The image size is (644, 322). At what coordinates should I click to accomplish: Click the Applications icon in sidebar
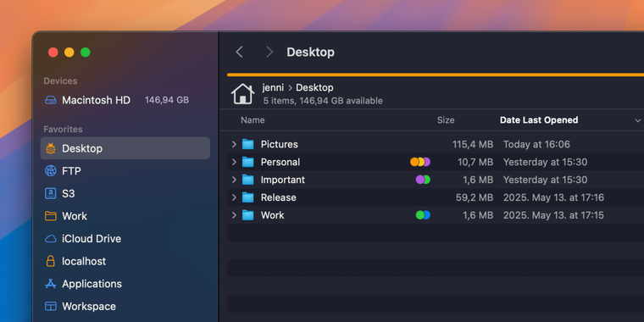pos(51,284)
